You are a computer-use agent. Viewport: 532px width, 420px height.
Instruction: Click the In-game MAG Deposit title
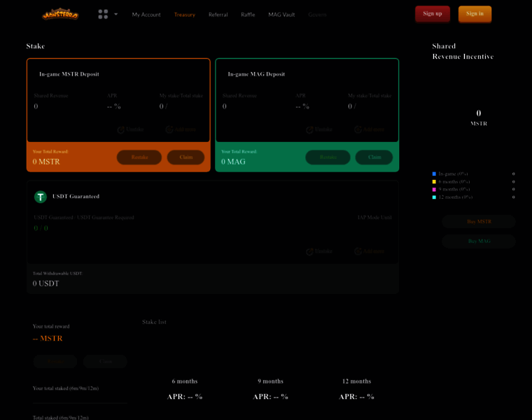point(256,74)
